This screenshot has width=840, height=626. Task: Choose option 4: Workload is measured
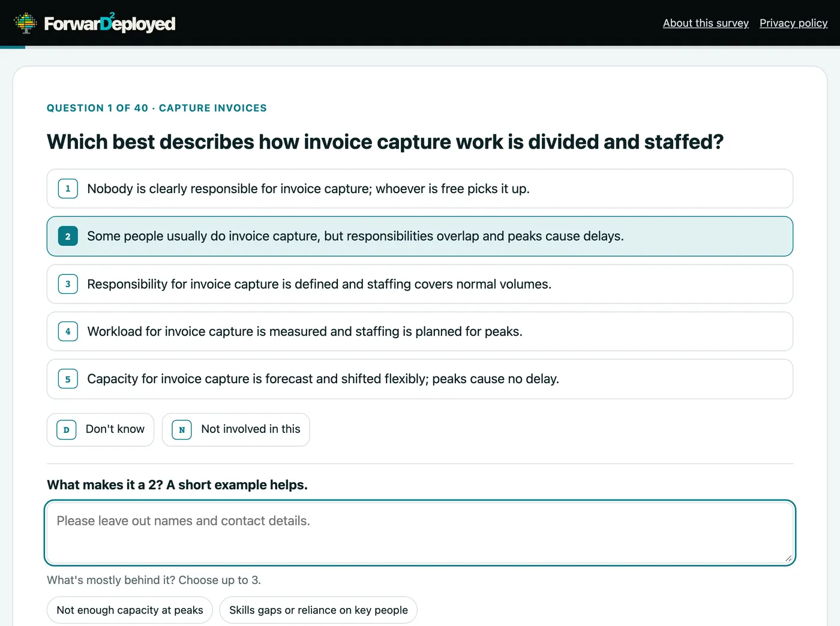420,332
